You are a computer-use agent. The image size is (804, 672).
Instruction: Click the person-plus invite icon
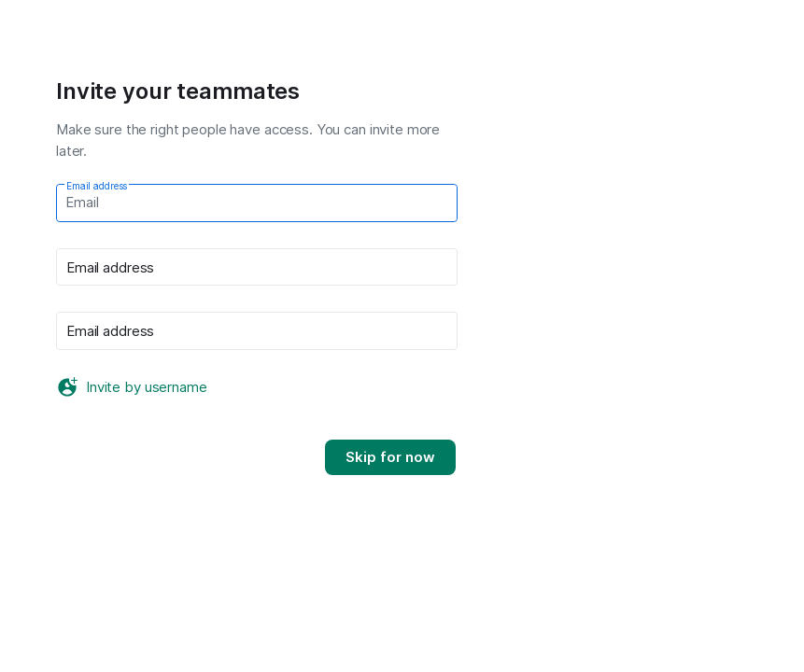[67, 386]
